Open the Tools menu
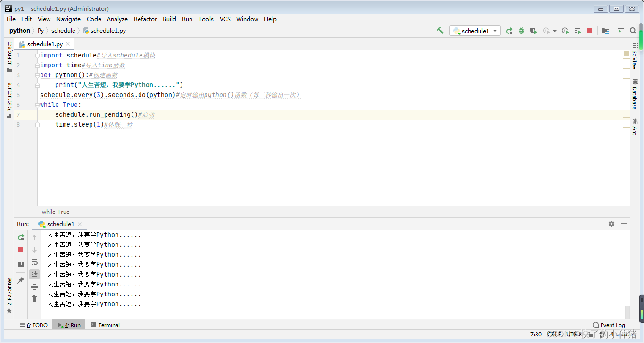Viewport: 644px width, 343px height. pyautogui.click(x=206, y=19)
